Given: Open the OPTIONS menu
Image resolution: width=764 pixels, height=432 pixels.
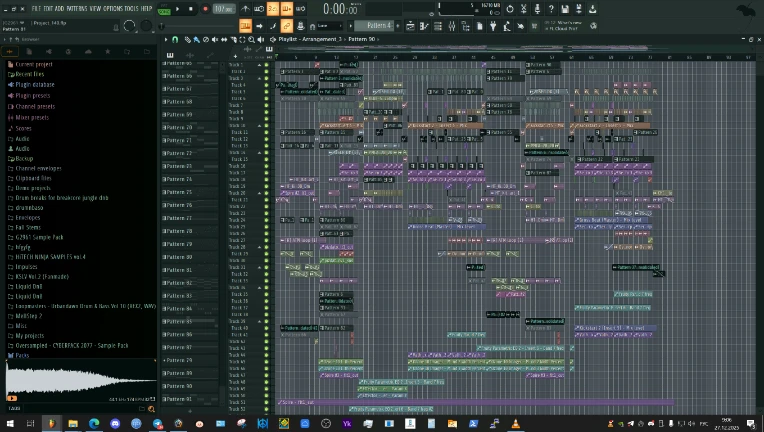Looking at the screenshot, I should 111,8.
